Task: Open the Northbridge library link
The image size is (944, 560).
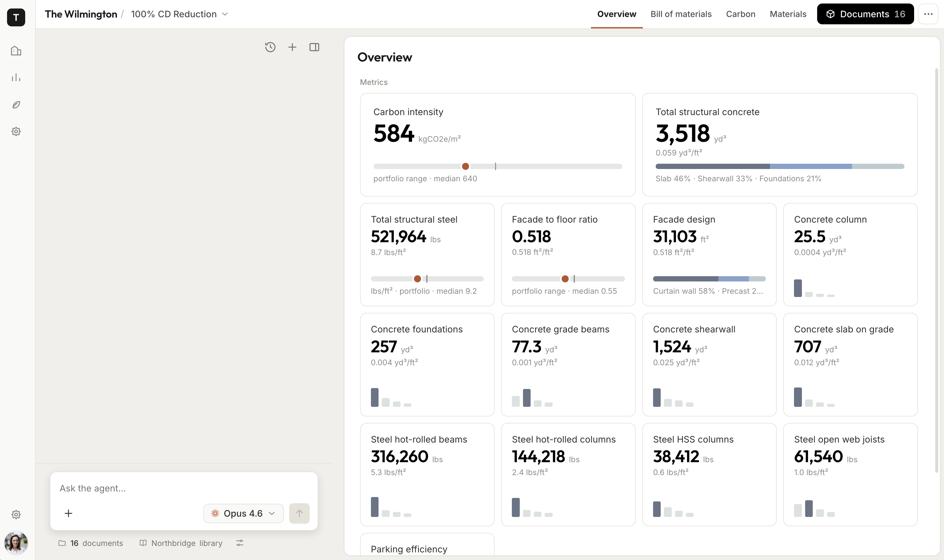Action: (x=181, y=543)
